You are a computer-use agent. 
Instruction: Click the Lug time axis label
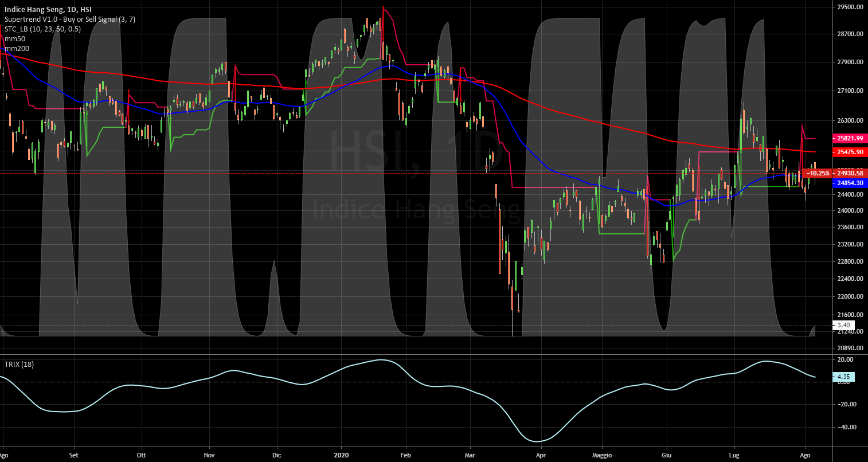pyautogui.click(x=734, y=455)
